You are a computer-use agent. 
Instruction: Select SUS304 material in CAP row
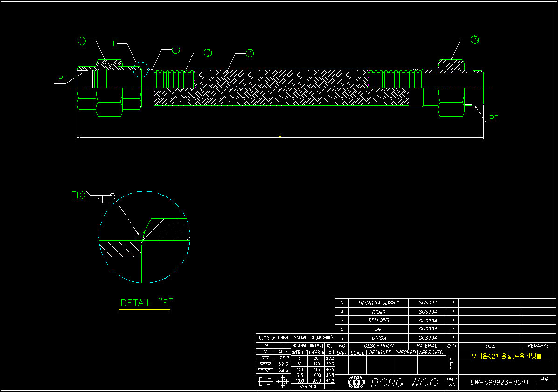click(x=428, y=329)
